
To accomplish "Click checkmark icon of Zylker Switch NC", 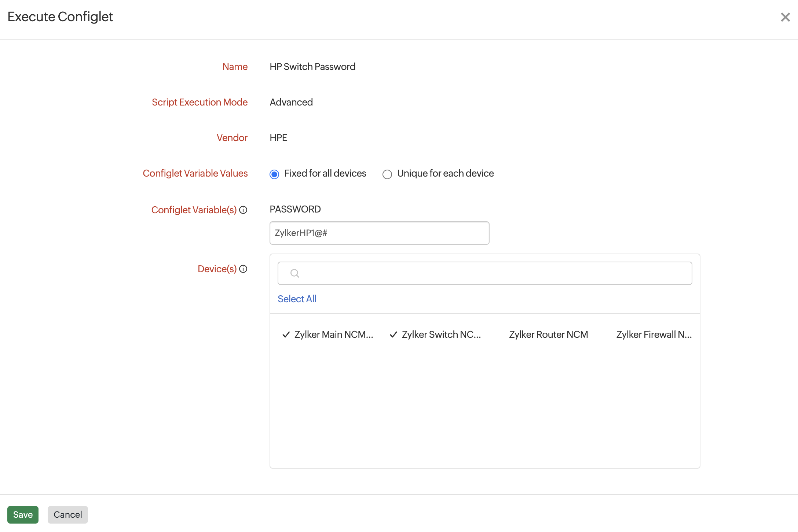I will point(393,335).
